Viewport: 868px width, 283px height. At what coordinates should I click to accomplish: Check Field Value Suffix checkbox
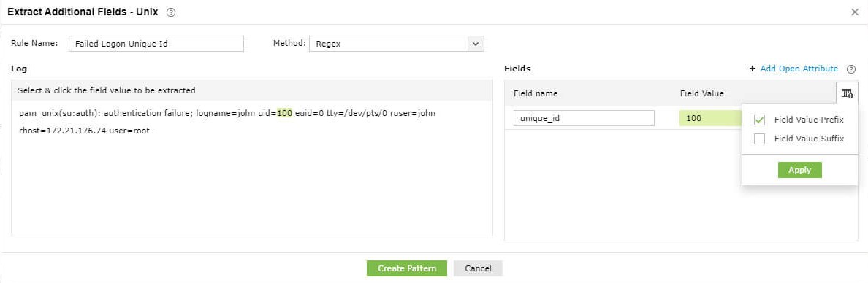click(x=760, y=139)
